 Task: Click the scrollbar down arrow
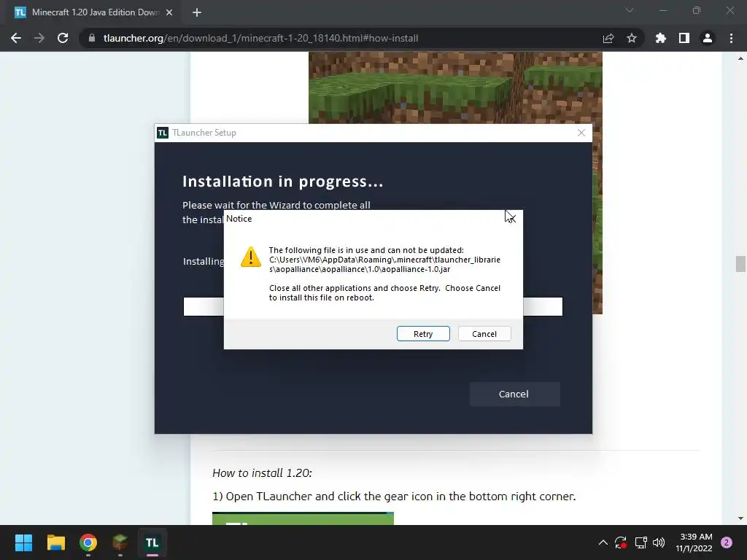pos(740,518)
